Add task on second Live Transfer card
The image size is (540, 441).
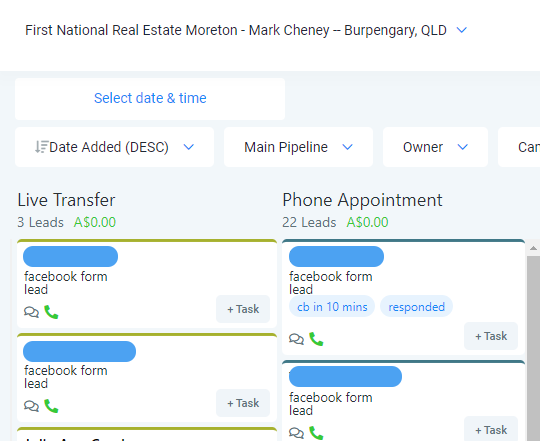243,403
